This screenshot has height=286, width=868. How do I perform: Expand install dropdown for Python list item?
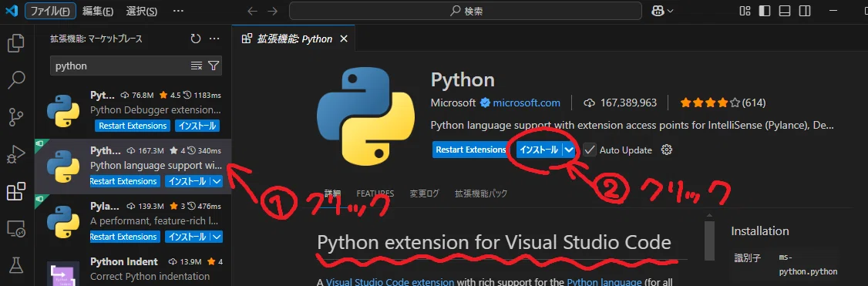click(x=217, y=181)
